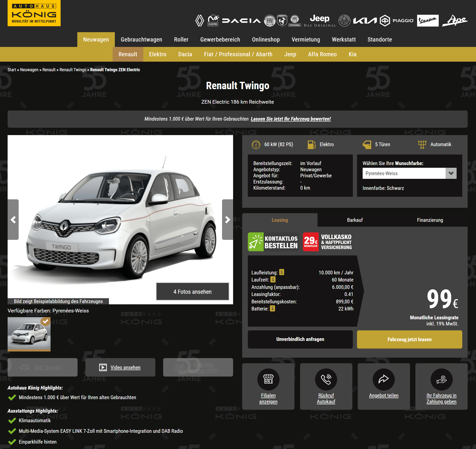Screen dimensions: 476x449
Task: Open the Neuwagen main menu tab
Action: (96, 40)
